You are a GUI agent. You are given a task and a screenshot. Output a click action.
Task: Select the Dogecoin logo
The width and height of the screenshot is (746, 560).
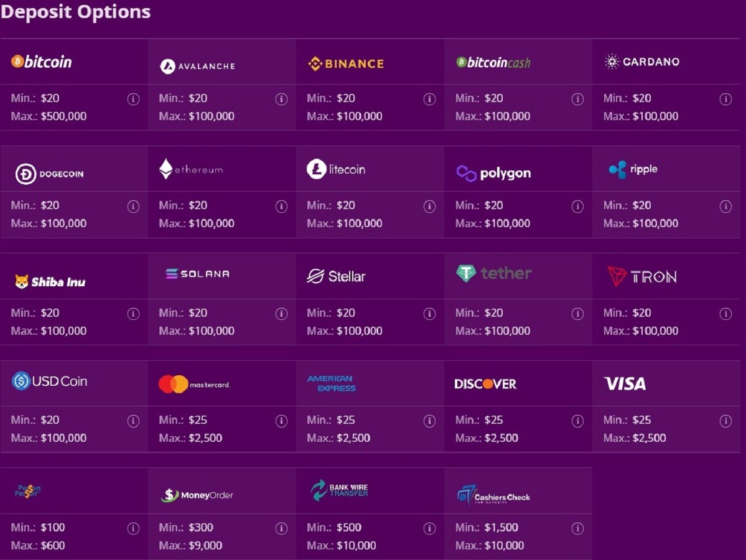[x=50, y=174]
